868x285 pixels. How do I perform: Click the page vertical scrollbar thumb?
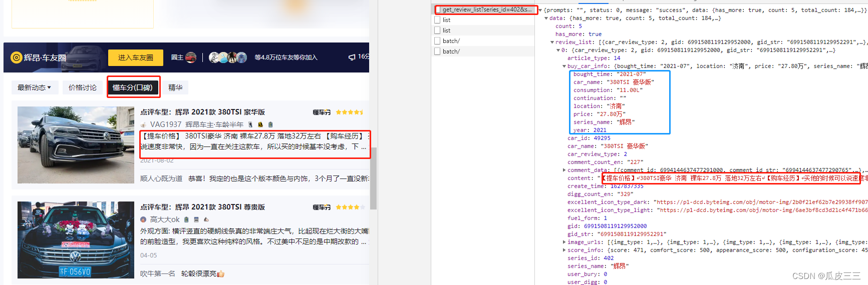pos(373,178)
